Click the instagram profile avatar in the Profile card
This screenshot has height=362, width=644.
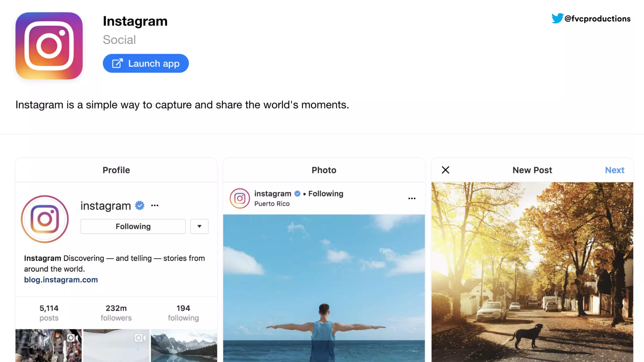45,219
